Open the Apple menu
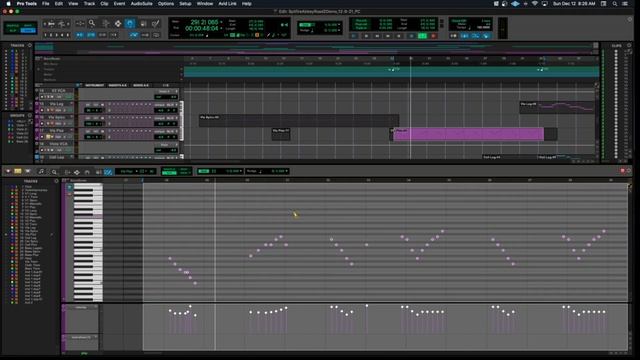640x360 pixels. pyautogui.click(x=8, y=4)
